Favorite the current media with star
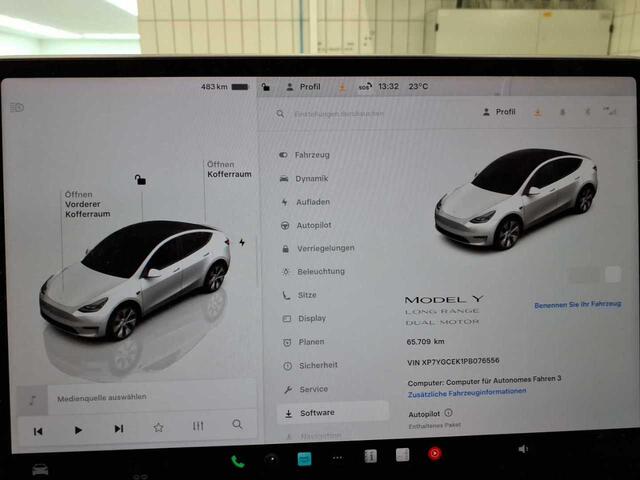This screenshot has width=640, height=480. pos(158,427)
